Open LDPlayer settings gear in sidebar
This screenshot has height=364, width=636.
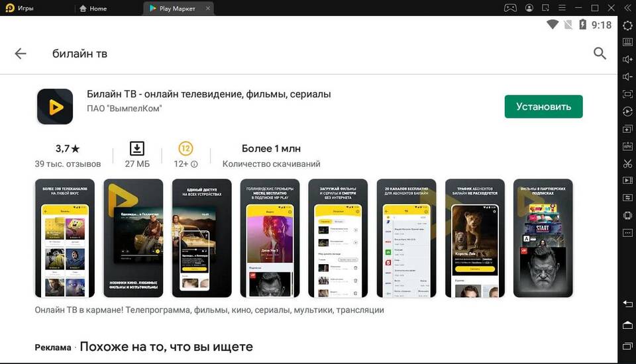click(x=627, y=25)
